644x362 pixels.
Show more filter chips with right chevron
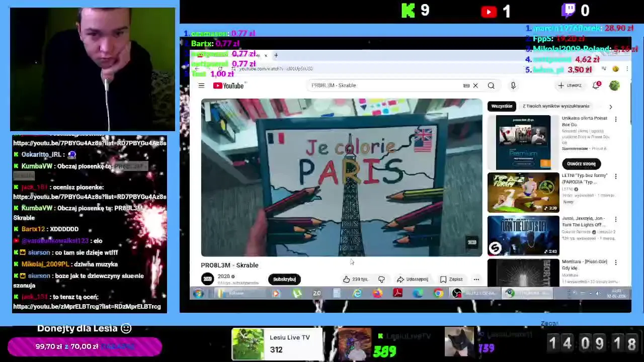coord(611,107)
